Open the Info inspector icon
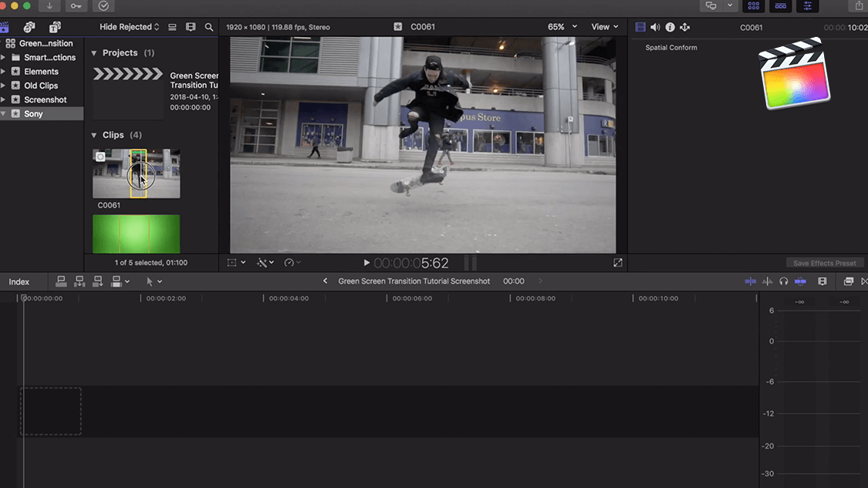This screenshot has height=488, width=868. click(x=670, y=27)
